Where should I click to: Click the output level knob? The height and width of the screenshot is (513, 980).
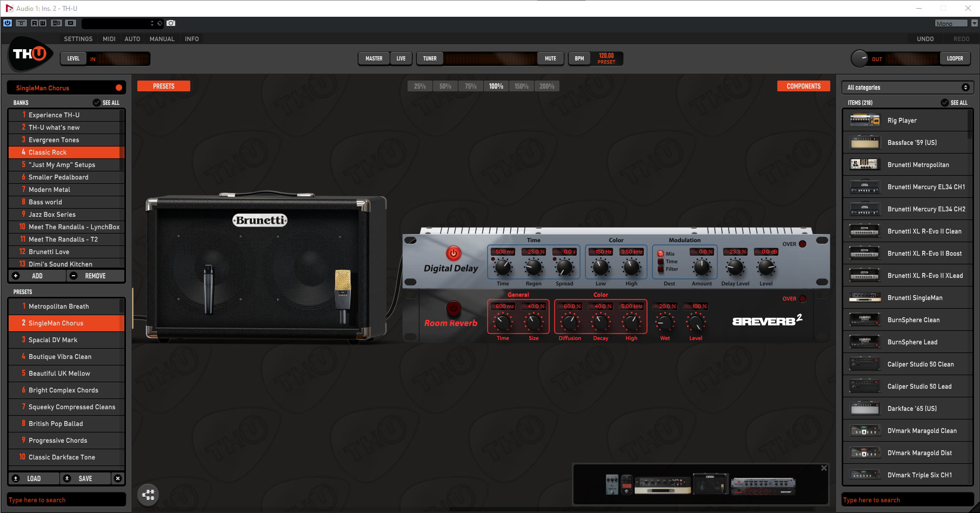pos(859,58)
